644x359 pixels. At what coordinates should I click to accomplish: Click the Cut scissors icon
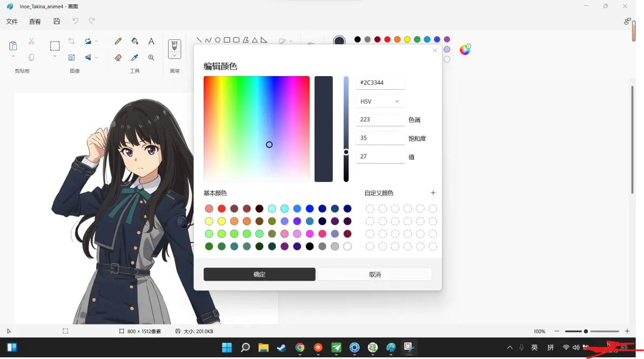31,42
